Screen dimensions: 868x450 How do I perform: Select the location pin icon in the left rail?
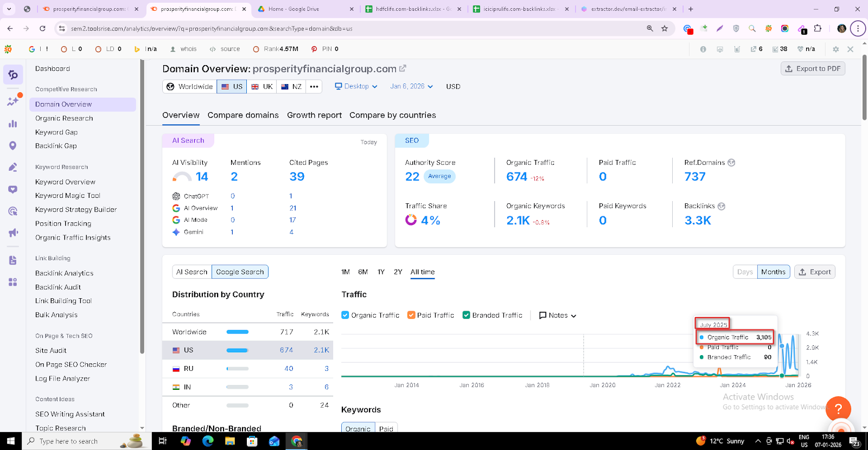13,145
